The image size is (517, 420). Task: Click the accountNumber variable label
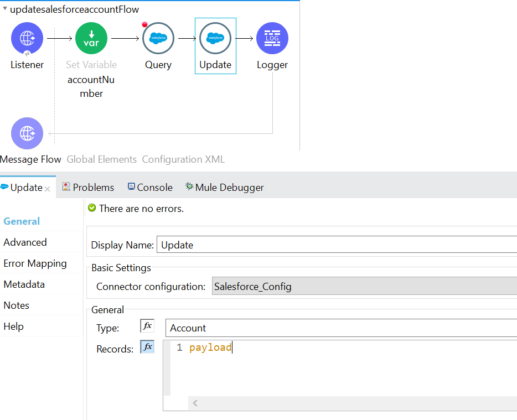(x=91, y=86)
